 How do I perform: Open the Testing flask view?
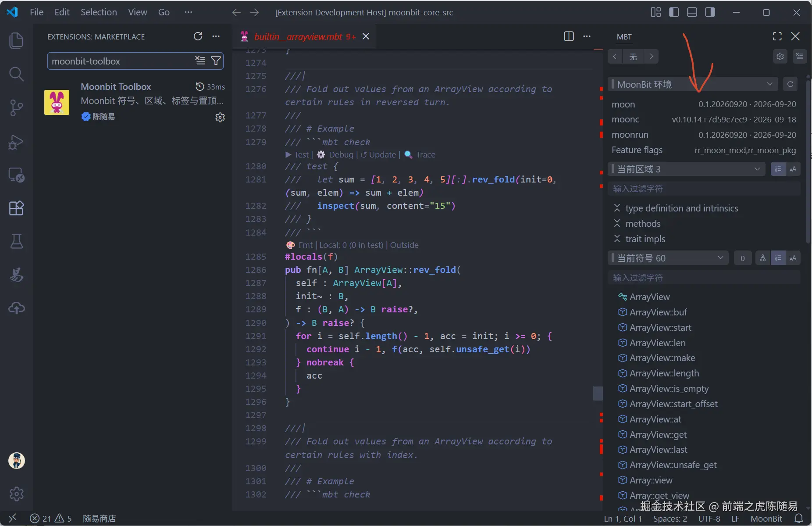(16, 241)
